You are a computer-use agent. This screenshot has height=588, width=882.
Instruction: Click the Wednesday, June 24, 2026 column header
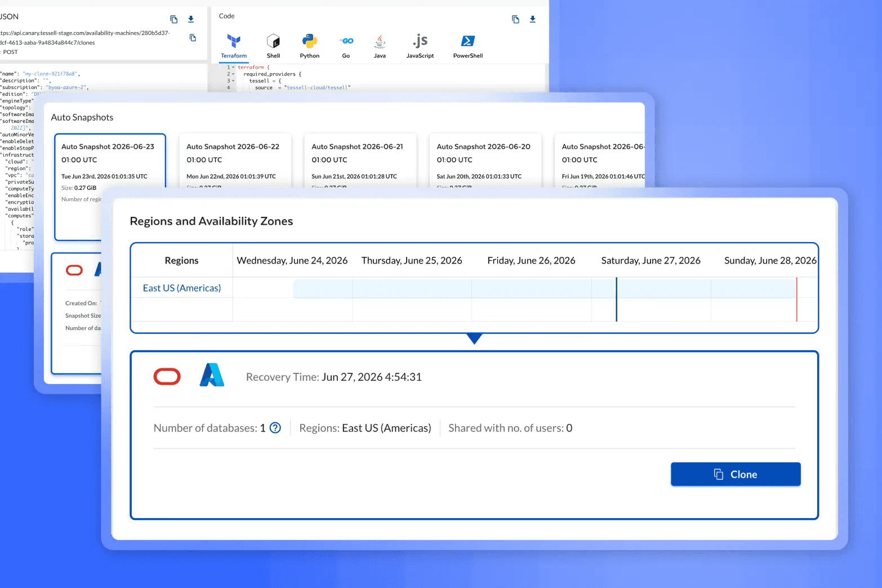click(292, 260)
